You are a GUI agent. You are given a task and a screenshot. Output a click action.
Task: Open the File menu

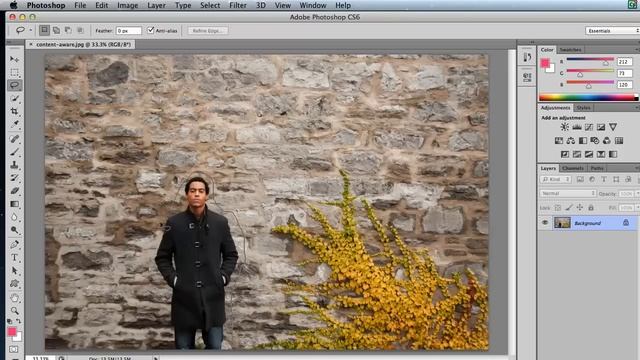80,5
